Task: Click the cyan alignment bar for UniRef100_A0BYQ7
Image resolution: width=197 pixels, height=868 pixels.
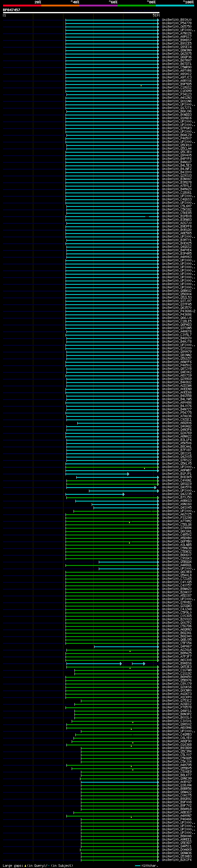Action: (120, 782)
